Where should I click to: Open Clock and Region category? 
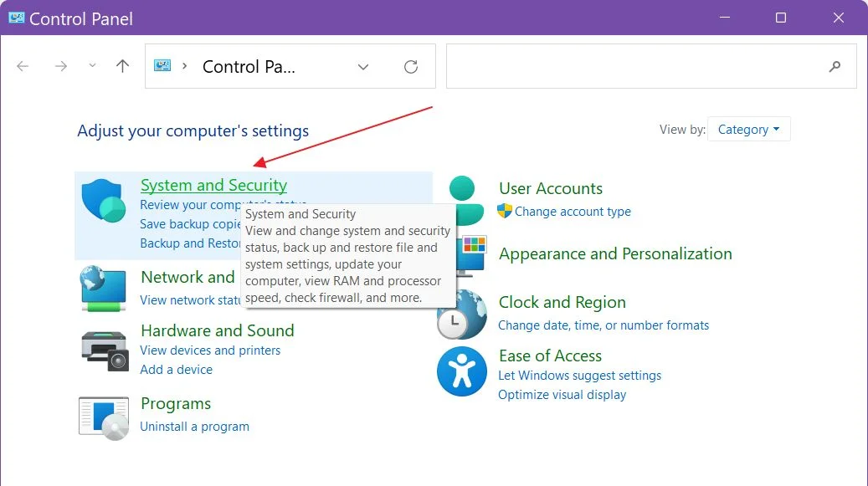pos(562,303)
